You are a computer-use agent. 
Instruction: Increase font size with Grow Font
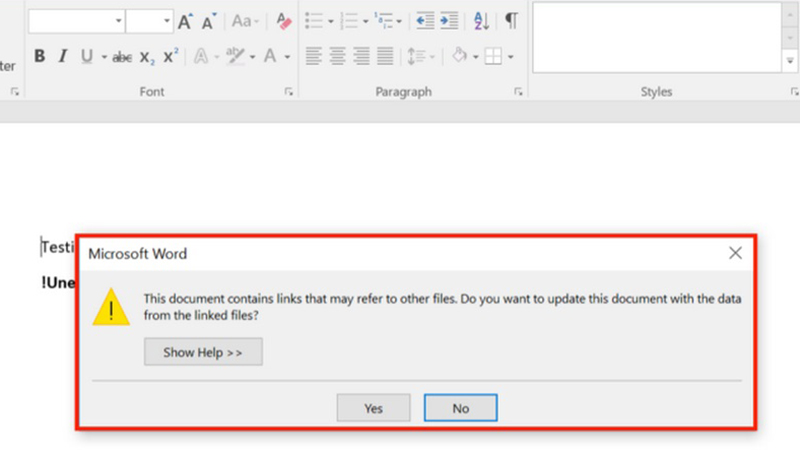pos(185,21)
